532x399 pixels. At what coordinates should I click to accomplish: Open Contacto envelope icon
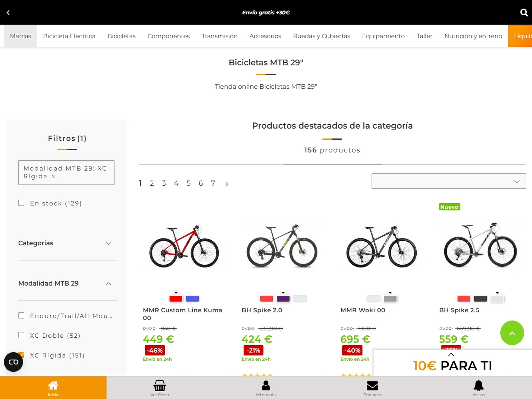(x=372, y=388)
